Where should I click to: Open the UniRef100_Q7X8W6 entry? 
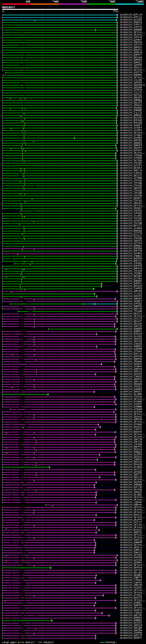(131, 178)
